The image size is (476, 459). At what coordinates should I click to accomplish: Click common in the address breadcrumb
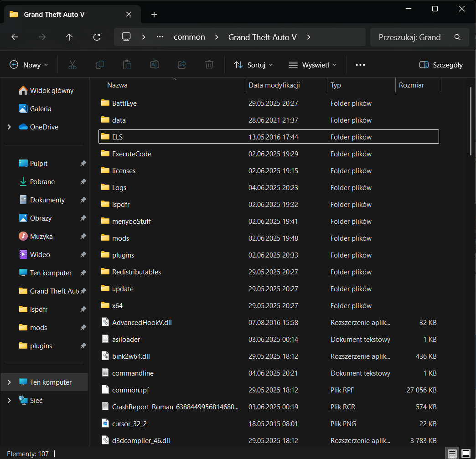coord(189,37)
